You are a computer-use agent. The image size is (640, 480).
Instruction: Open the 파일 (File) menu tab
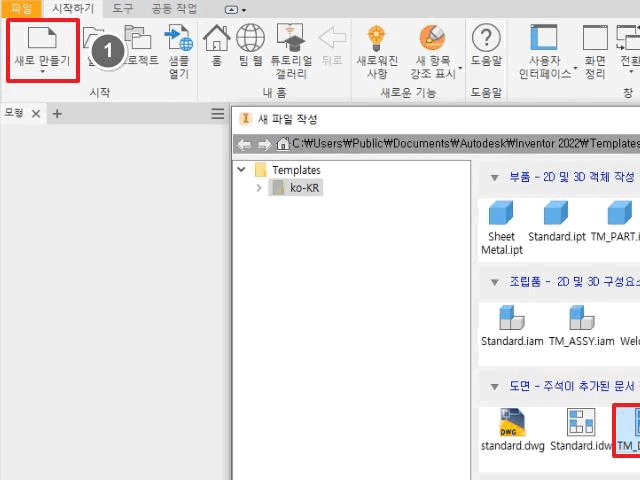[21, 9]
